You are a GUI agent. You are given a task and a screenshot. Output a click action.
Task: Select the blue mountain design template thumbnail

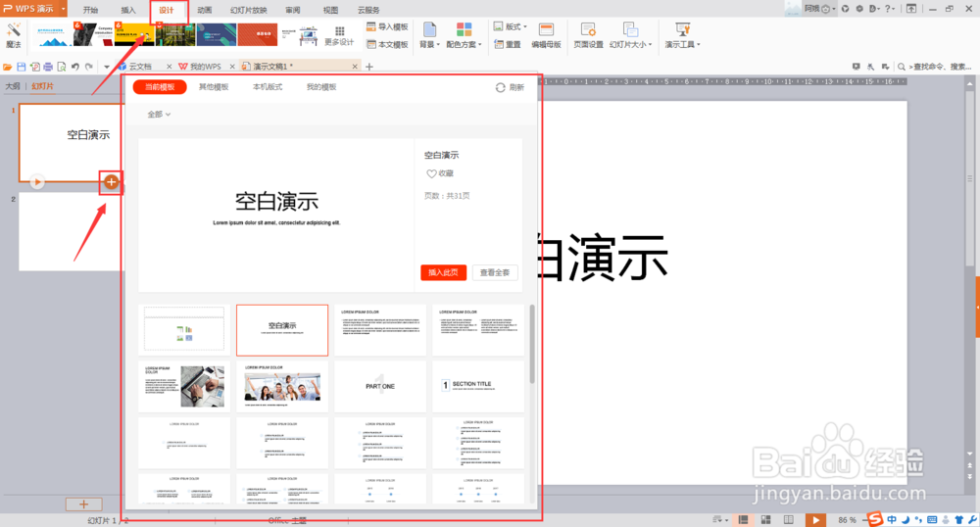pos(53,35)
